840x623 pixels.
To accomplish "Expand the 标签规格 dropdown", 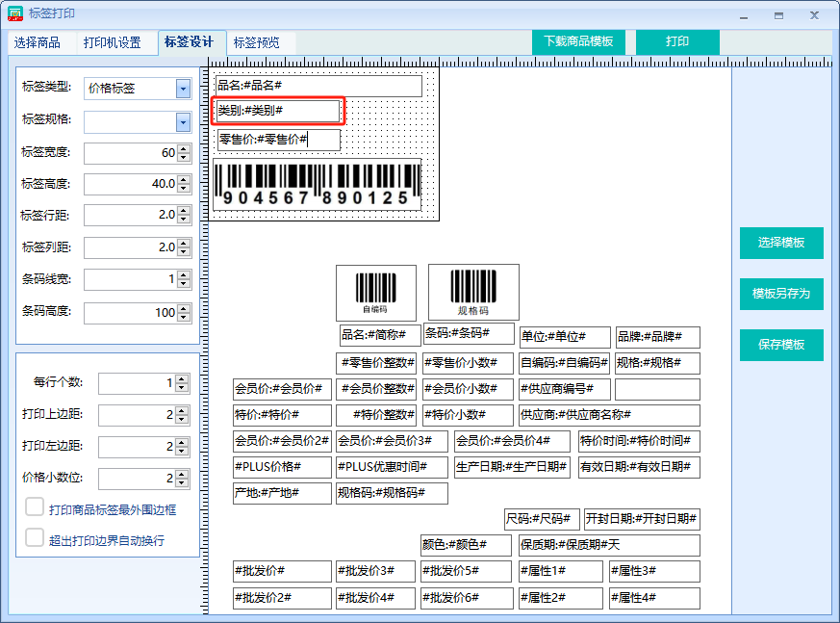I will (x=183, y=122).
